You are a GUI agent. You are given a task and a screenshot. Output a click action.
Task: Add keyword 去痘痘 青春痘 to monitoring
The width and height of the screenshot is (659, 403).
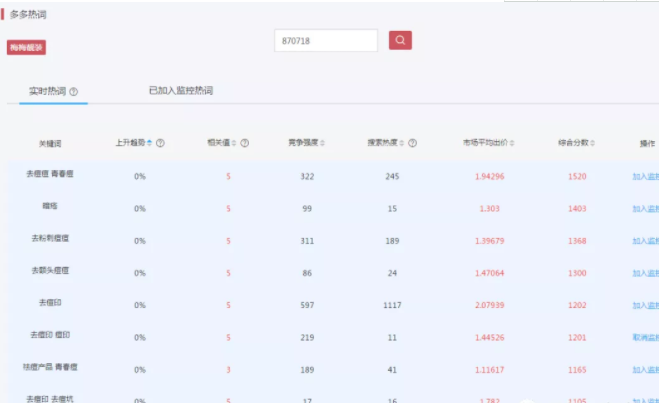coord(645,176)
